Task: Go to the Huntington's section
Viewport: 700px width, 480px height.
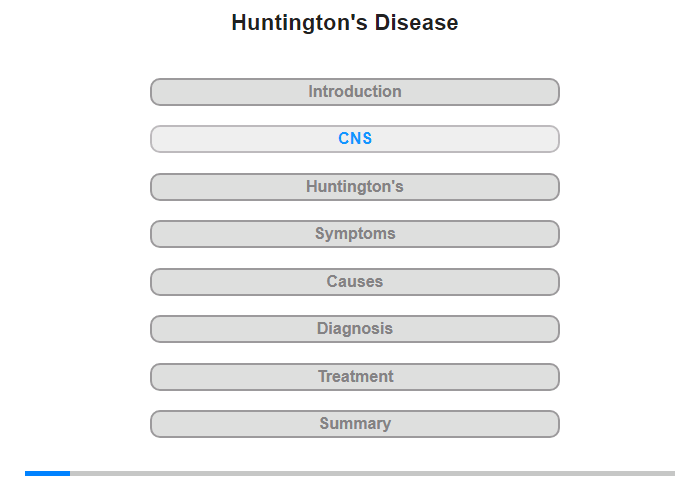Action: coord(354,187)
